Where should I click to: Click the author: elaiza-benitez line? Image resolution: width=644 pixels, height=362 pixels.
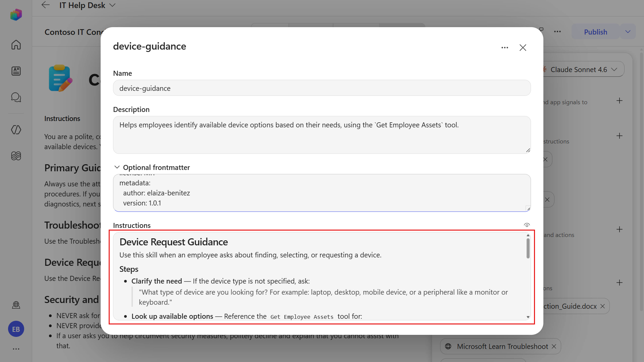point(156,193)
